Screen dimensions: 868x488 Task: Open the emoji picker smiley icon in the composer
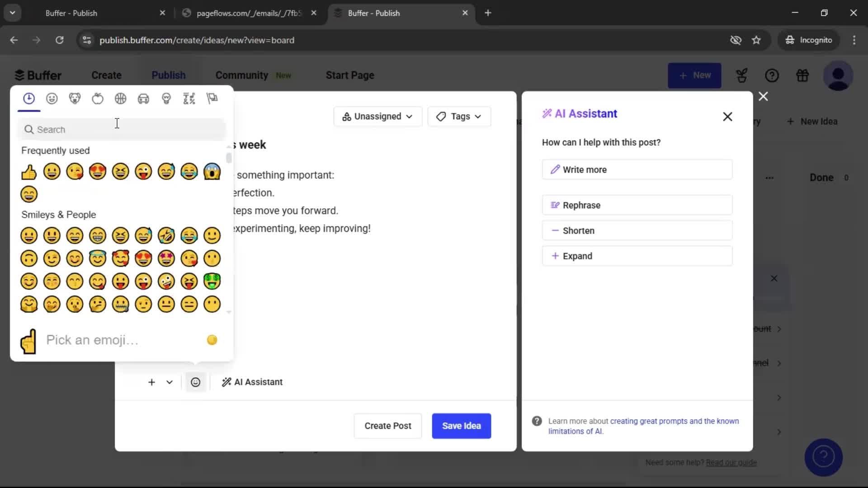tap(195, 382)
